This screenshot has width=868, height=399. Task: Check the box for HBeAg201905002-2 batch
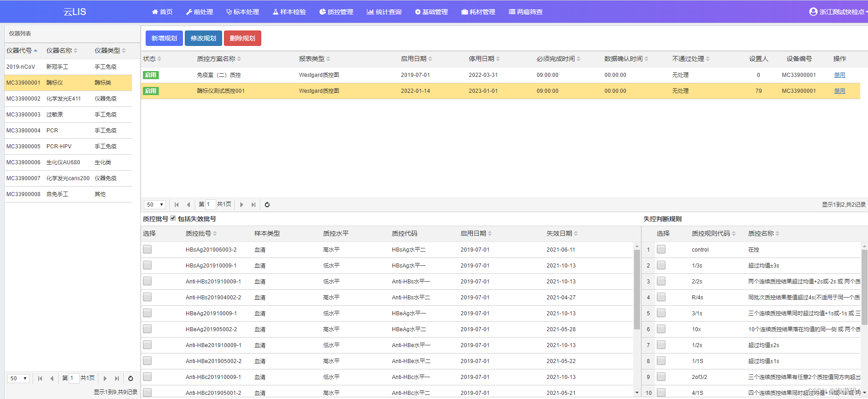(147, 329)
